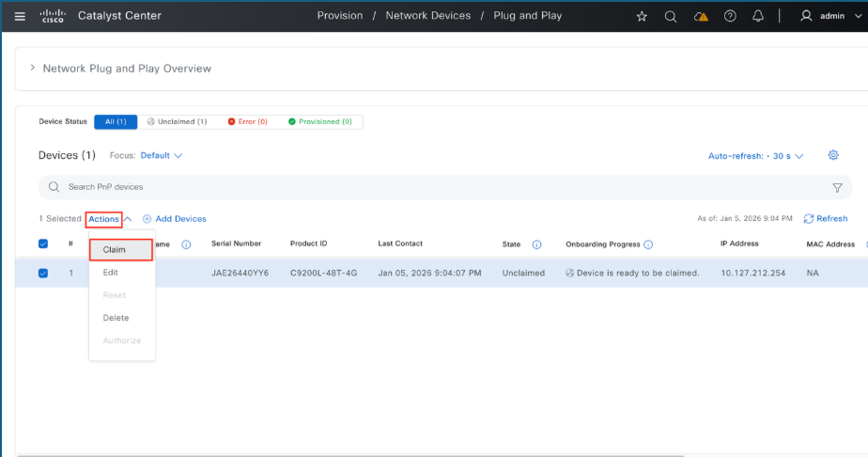868x457 pixels.
Task: Click the Serial Number column header
Action: click(x=236, y=244)
